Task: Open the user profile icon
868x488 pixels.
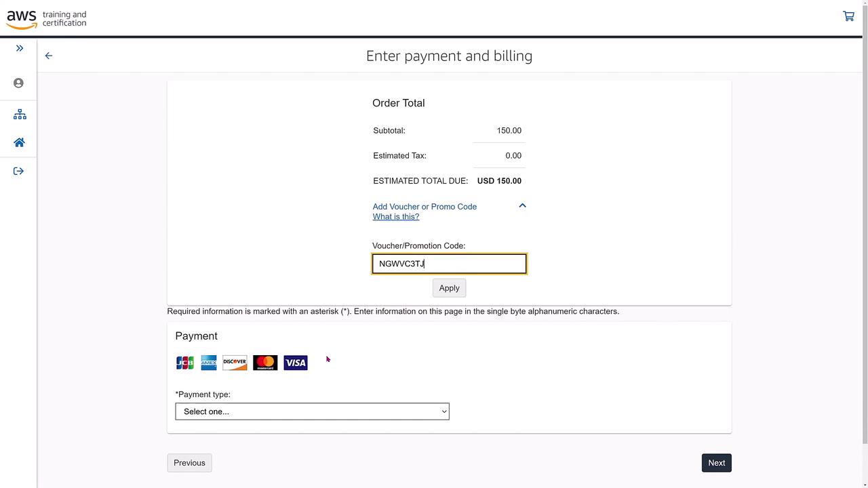Action: [19, 83]
